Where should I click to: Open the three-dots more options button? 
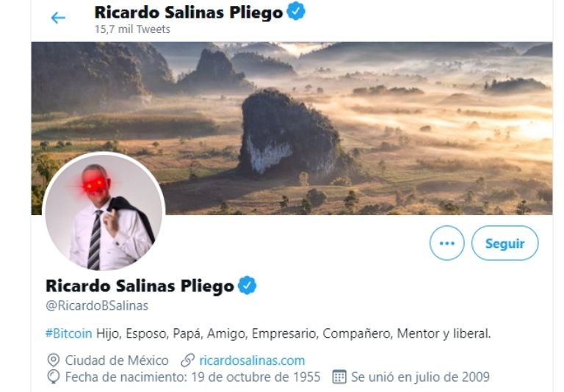point(446,243)
